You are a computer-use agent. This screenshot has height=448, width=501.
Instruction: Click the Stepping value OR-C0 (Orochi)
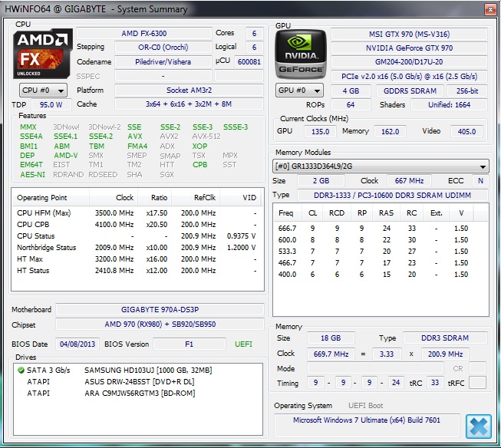pos(163,48)
